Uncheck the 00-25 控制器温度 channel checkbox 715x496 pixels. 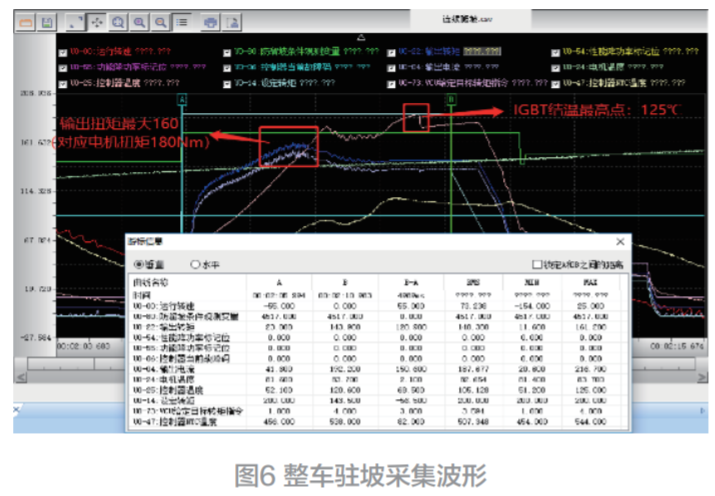click(x=62, y=82)
